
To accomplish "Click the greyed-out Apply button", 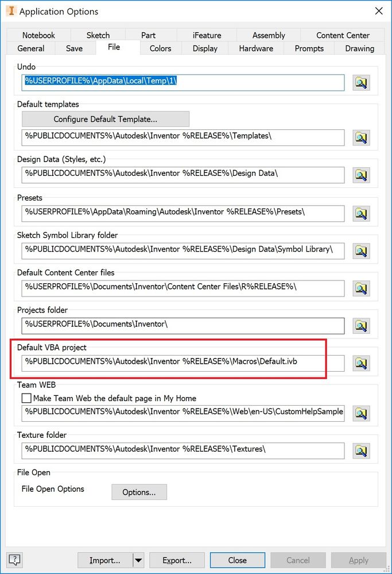I will pyautogui.click(x=358, y=560).
